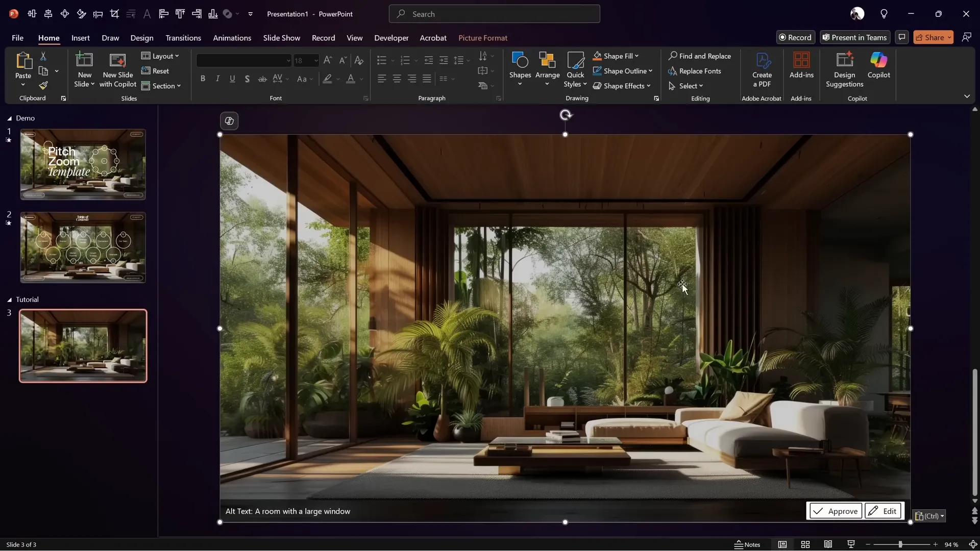Image resolution: width=980 pixels, height=551 pixels.
Task: Switch to the Picture Format tab
Action: (x=483, y=37)
